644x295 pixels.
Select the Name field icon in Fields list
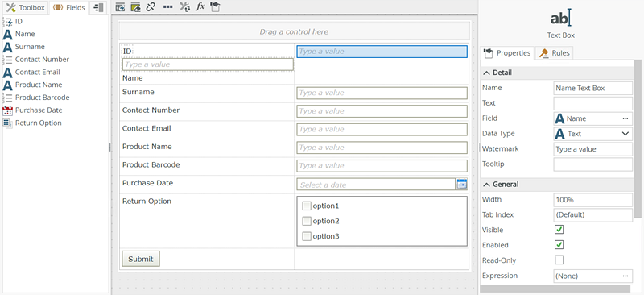[7, 35]
